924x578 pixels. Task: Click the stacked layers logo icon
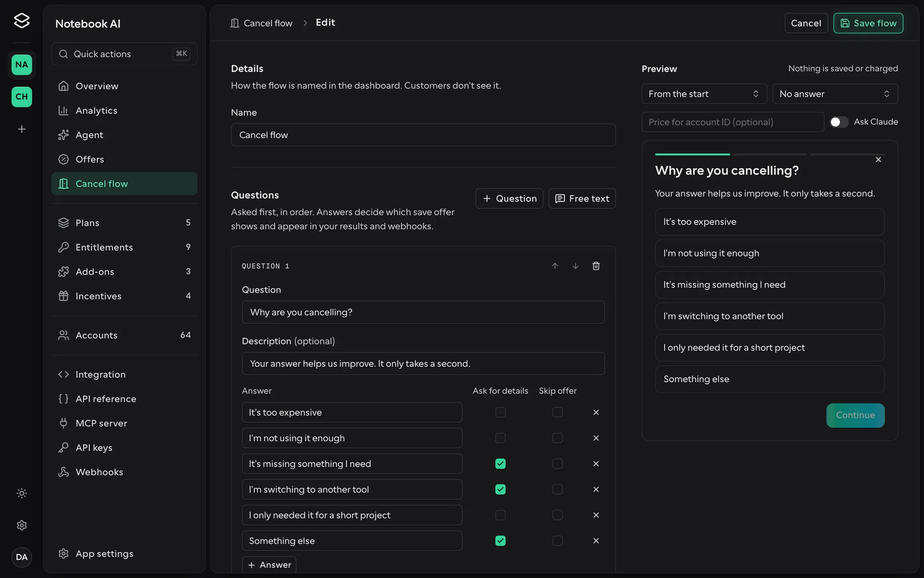pos(22,20)
